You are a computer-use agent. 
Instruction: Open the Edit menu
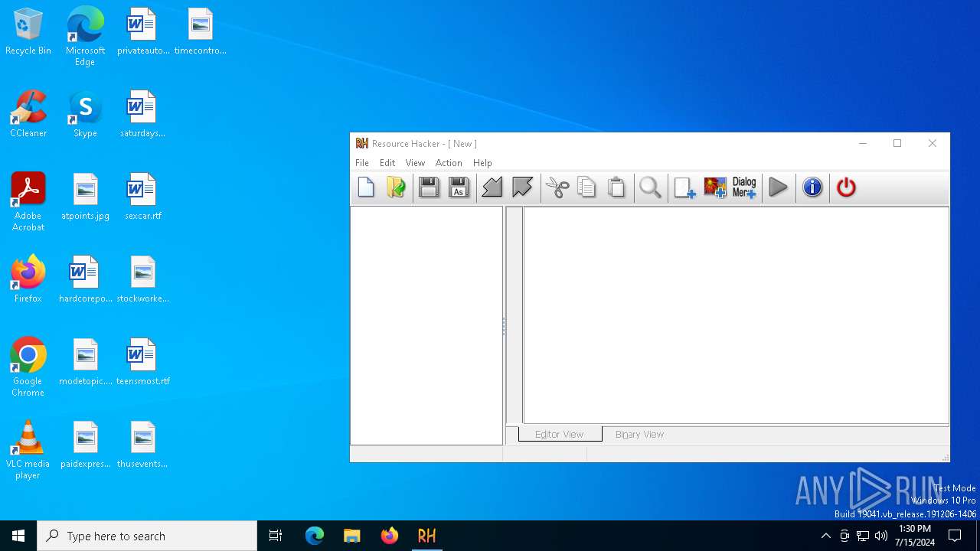[387, 163]
